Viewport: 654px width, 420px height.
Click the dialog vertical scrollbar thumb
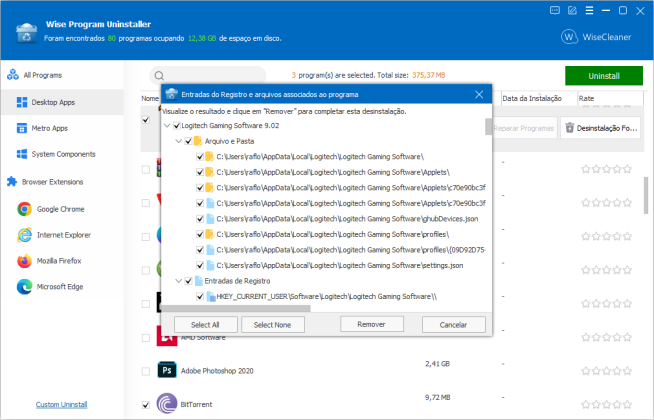click(x=488, y=127)
